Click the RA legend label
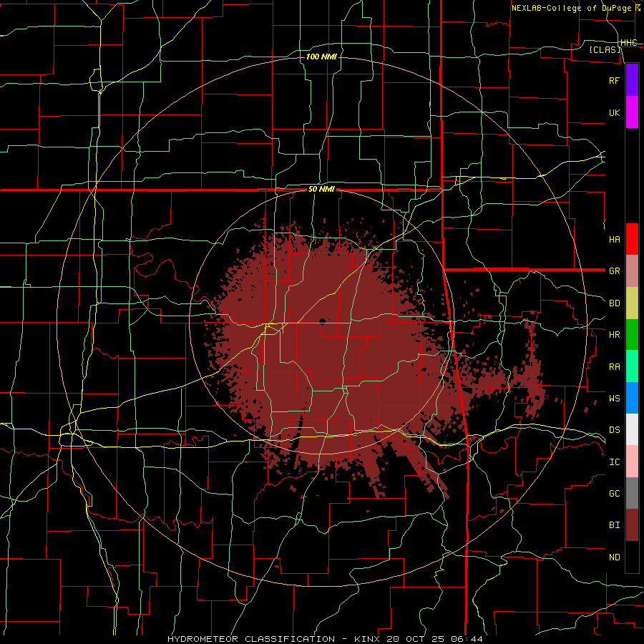Screen dimensions: 644x644 614,367
